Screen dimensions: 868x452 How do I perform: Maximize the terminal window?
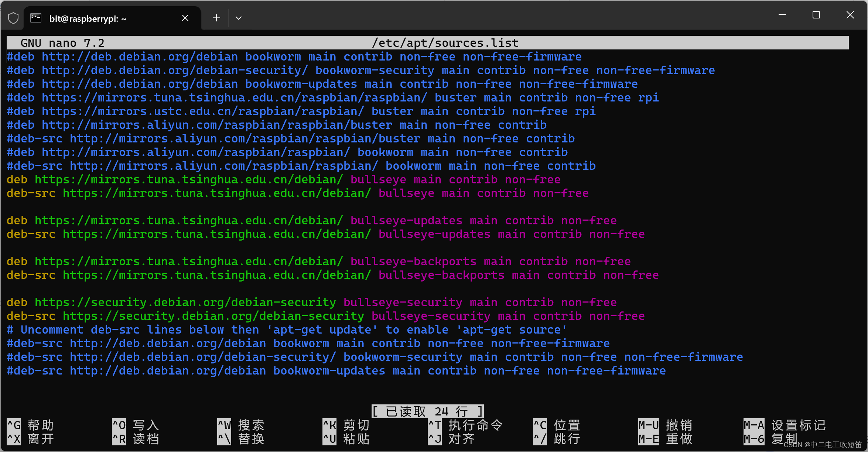(816, 15)
